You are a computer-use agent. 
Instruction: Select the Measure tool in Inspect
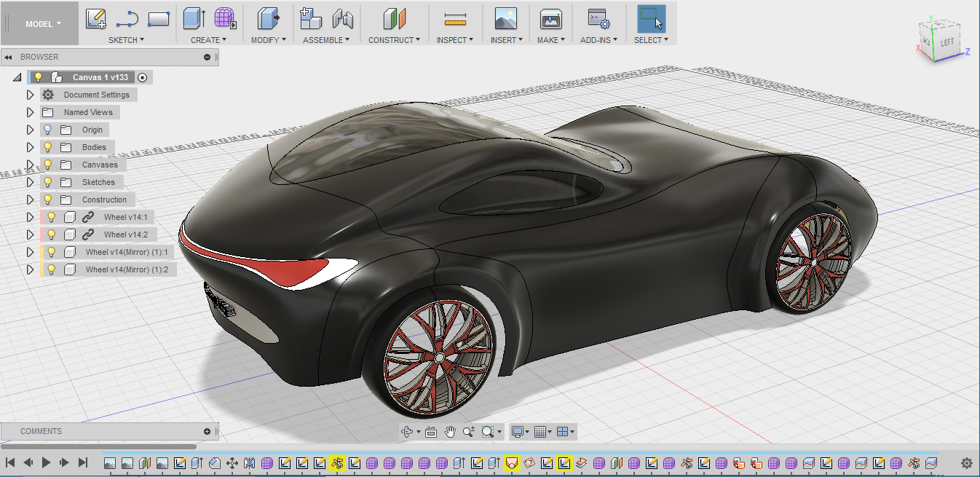point(455,19)
